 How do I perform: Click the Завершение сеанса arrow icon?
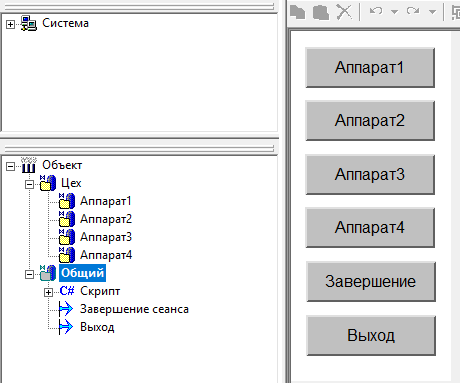click(x=66, y=309)
